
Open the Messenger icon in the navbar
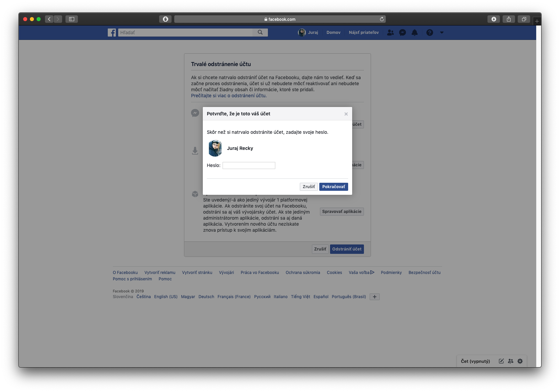(403, 33)
